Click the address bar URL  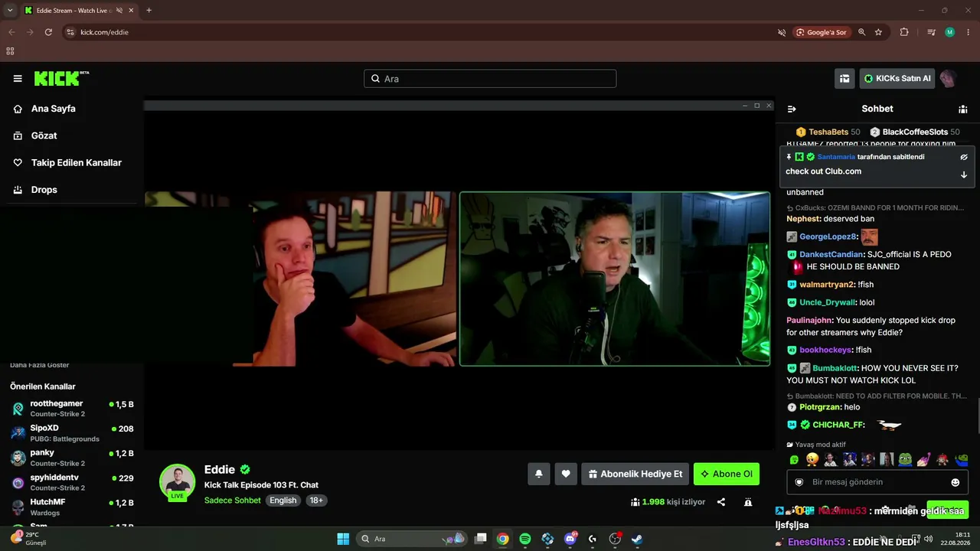105,32
